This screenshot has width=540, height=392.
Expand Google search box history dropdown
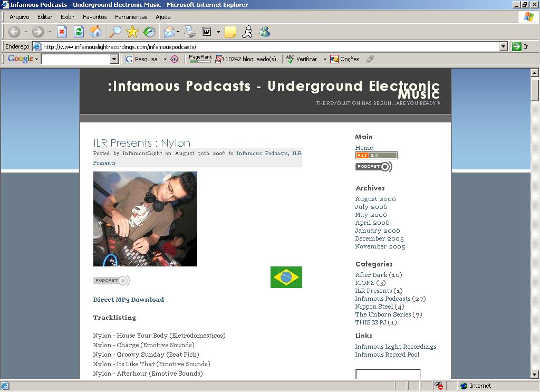pyautogui.click(x=114, y=59)
